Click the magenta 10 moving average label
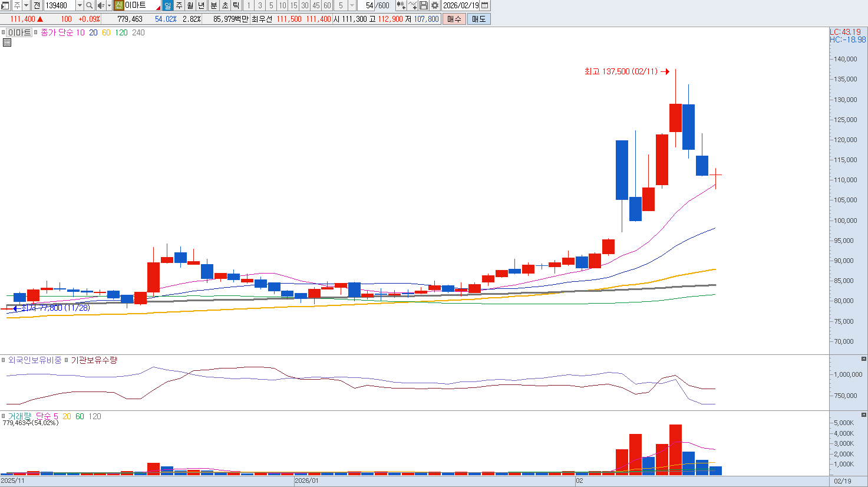Image resolution: width=868 pixels, height=487 pixels. point(80,33)
